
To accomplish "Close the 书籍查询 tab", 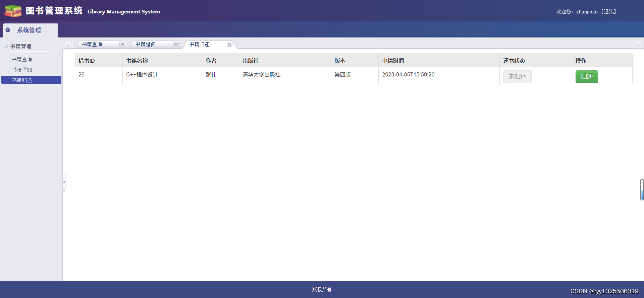I will tap(122, 44).
